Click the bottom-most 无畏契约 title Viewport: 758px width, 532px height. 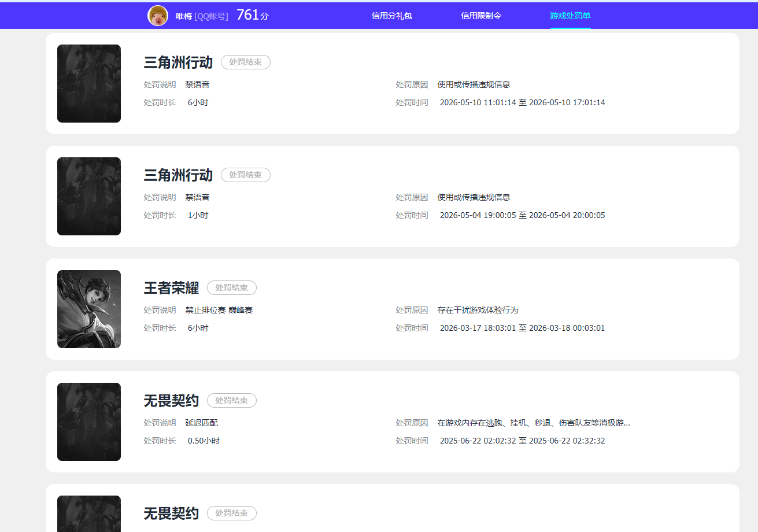pyautogui.click(x=171, y=513)
